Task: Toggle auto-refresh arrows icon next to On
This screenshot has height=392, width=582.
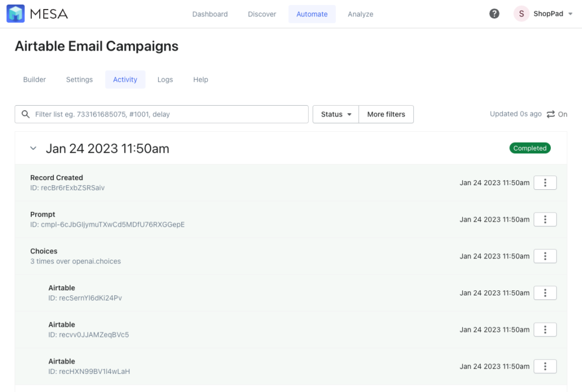Action: (550, 114)
